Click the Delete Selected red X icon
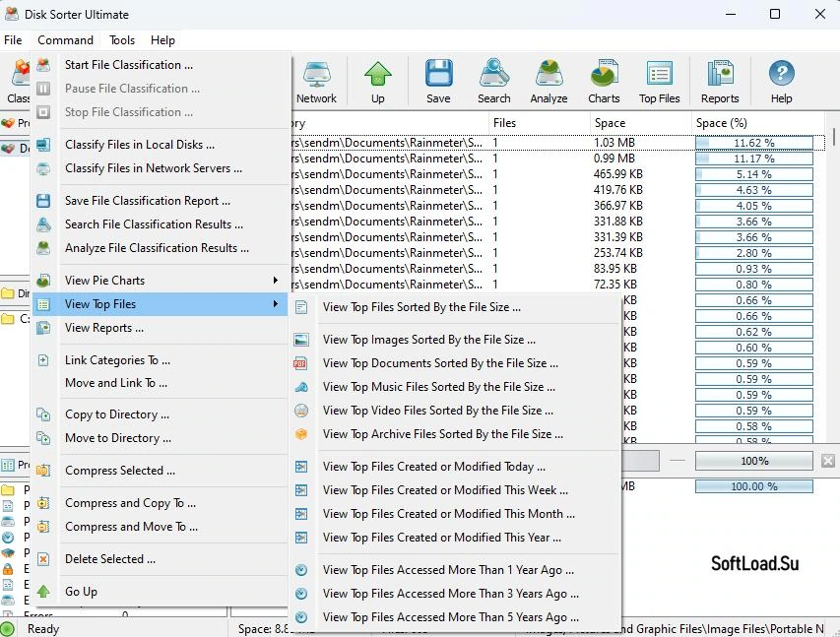This screenshot has height=637, width=840. 43,559
